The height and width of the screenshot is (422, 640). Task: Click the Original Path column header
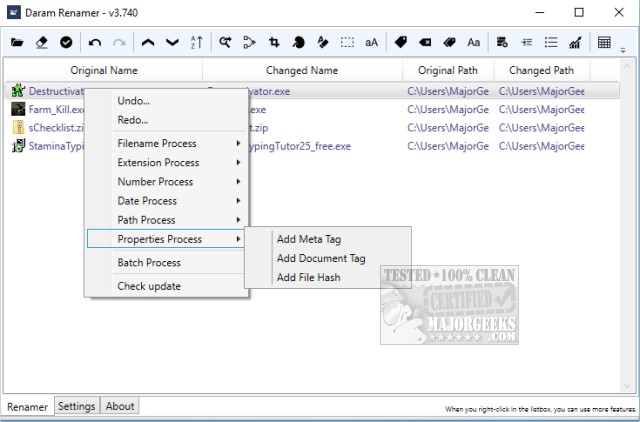coord(448,70)
